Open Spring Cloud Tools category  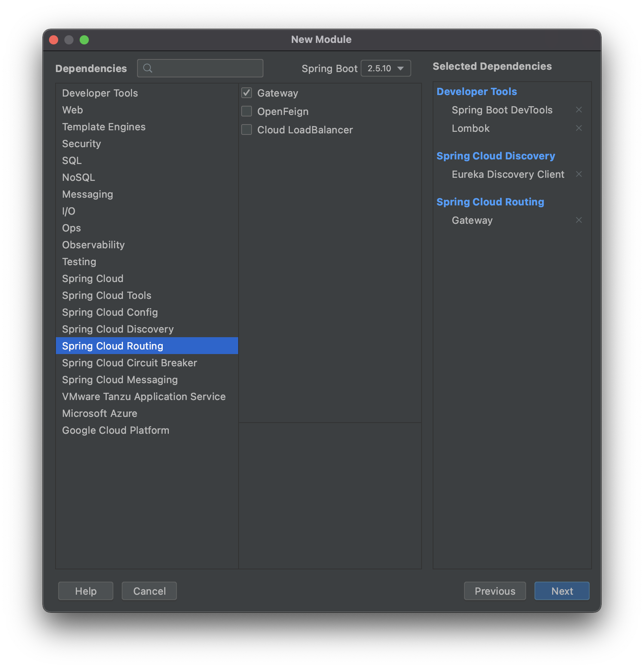click(x=147, y=295)
